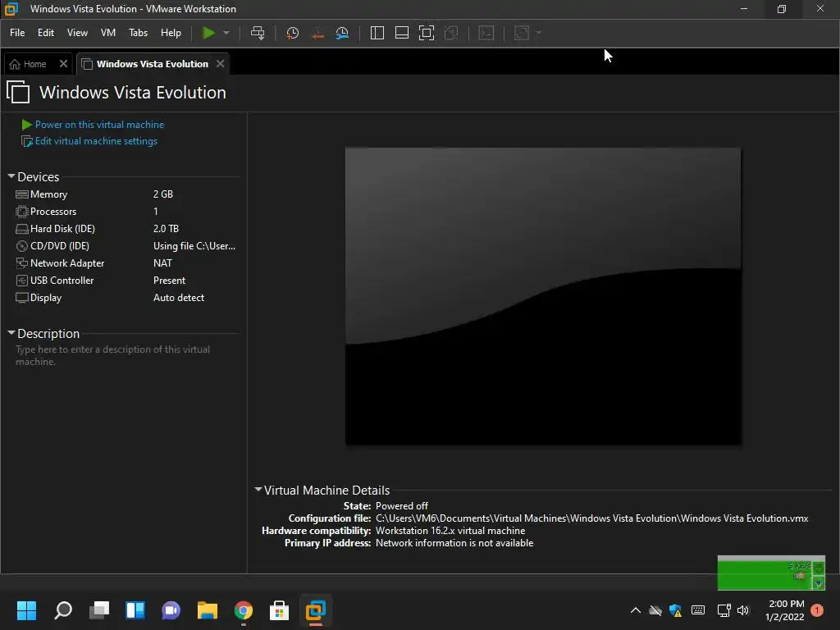Click the Unity mode toolbar icon
840x630 pixels.
point(452,33)
